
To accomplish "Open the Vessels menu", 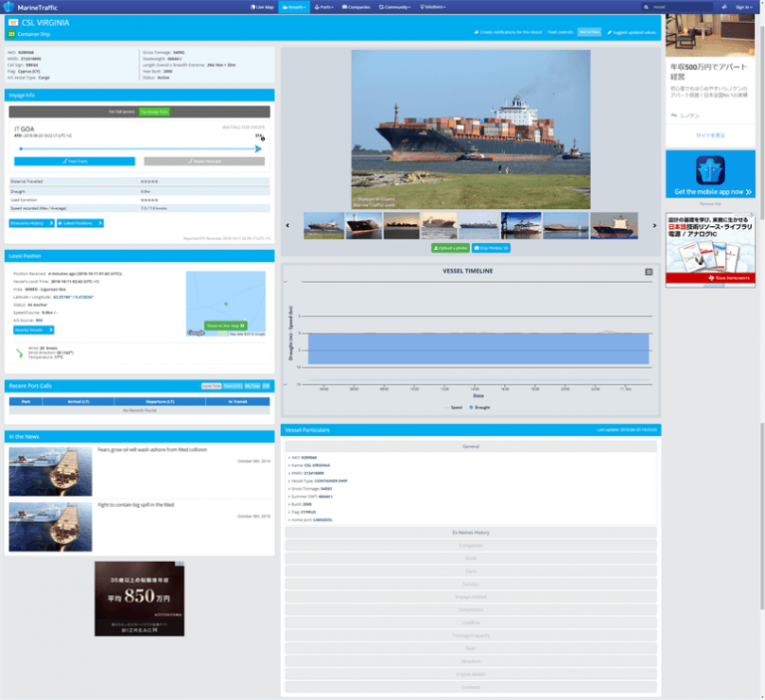I will (x=294, y=7).
